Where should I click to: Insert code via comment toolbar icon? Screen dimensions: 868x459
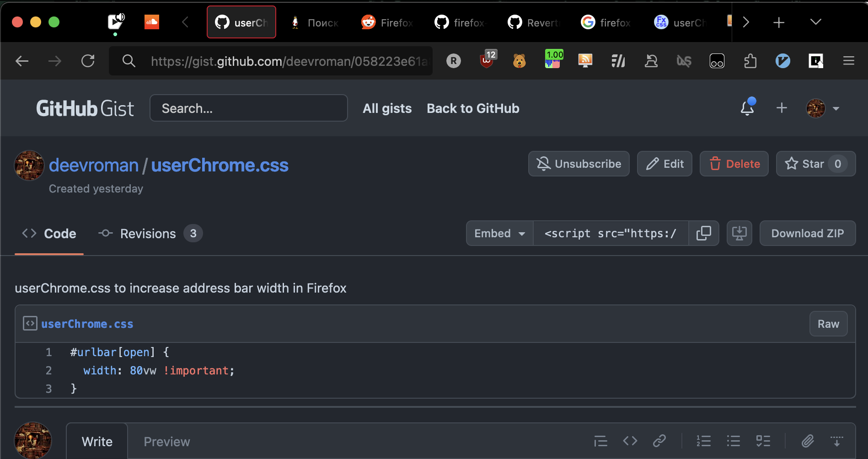point(630,441)
